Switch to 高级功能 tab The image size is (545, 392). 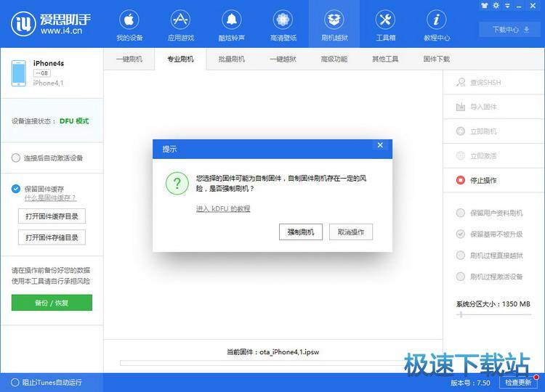[x=334, y=59]
